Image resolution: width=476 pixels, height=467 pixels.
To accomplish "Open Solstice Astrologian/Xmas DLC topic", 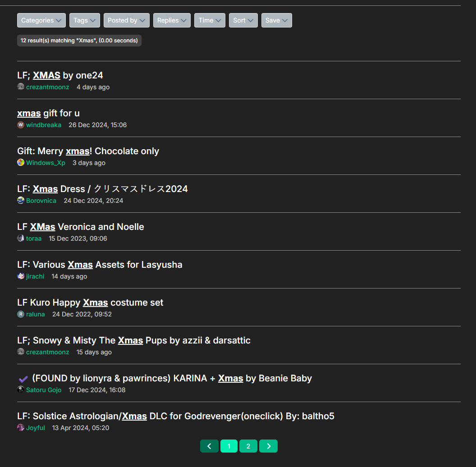I will click(176, 416).
